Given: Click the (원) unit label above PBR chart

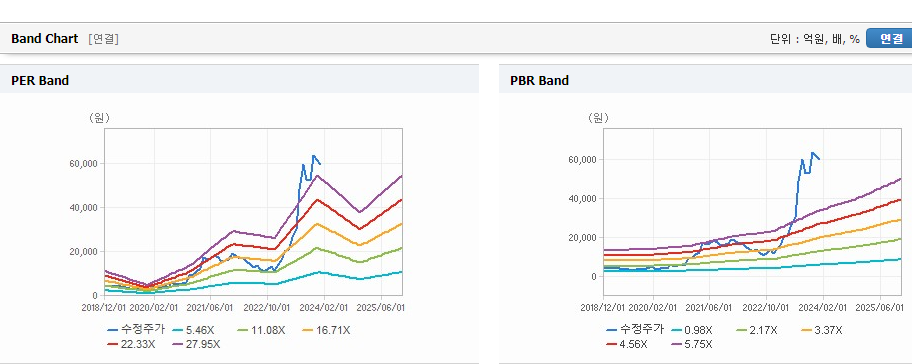Looking at the screenshot, I should (598, 118).
